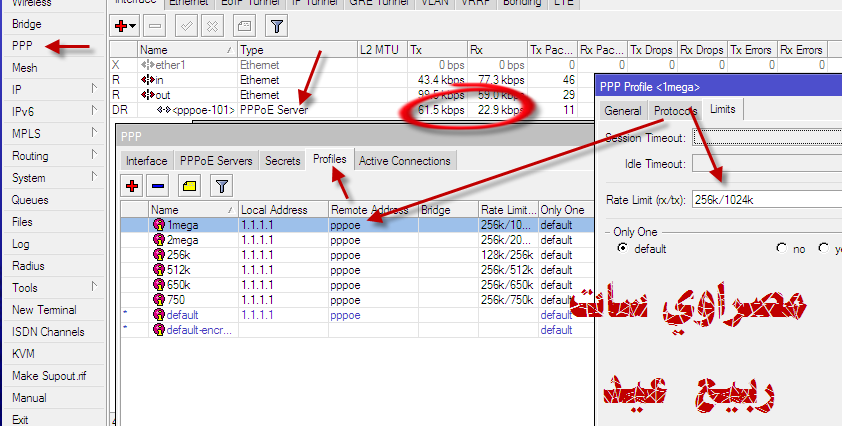This screenshot has width=842, height=426.
Task: Select the 256k profile icon
Action: coord(159,255)
